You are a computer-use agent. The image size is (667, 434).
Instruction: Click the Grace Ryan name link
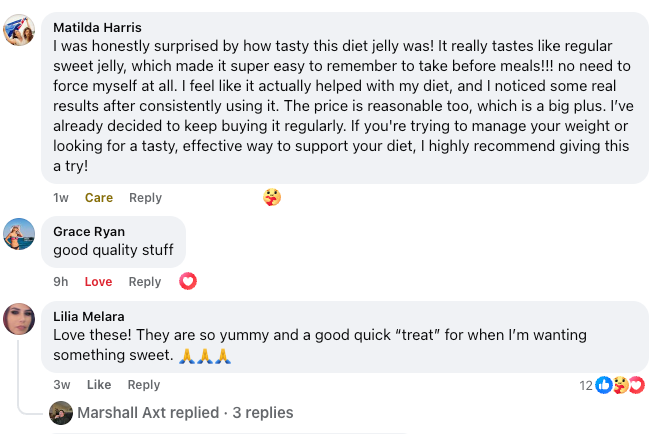coord(89,231)
